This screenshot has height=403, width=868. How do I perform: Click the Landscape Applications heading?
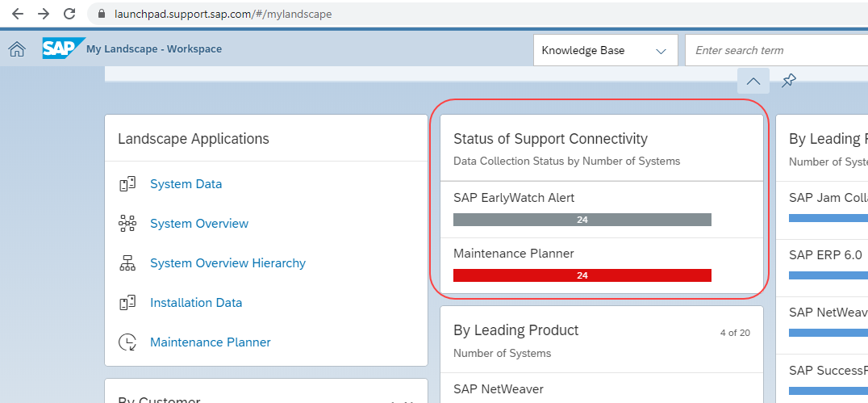point(193,139)
